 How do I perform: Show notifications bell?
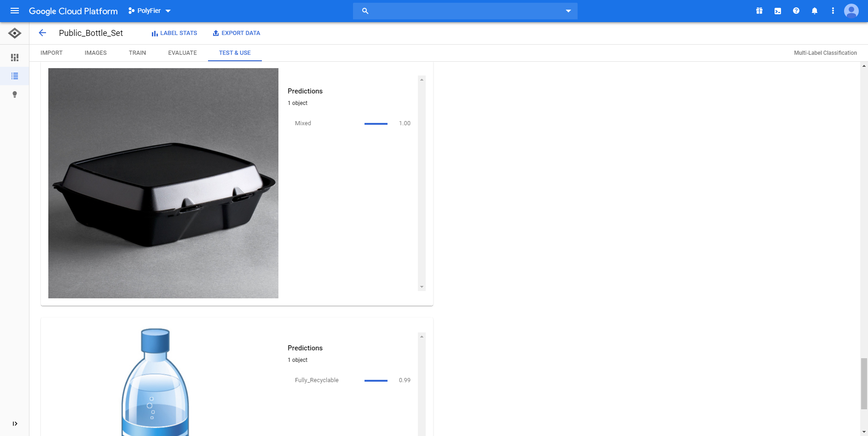pos(815,11)
